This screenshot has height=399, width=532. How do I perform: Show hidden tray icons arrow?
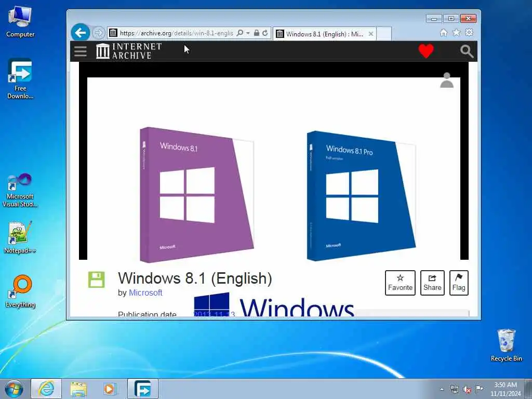[x=442, y=390]
